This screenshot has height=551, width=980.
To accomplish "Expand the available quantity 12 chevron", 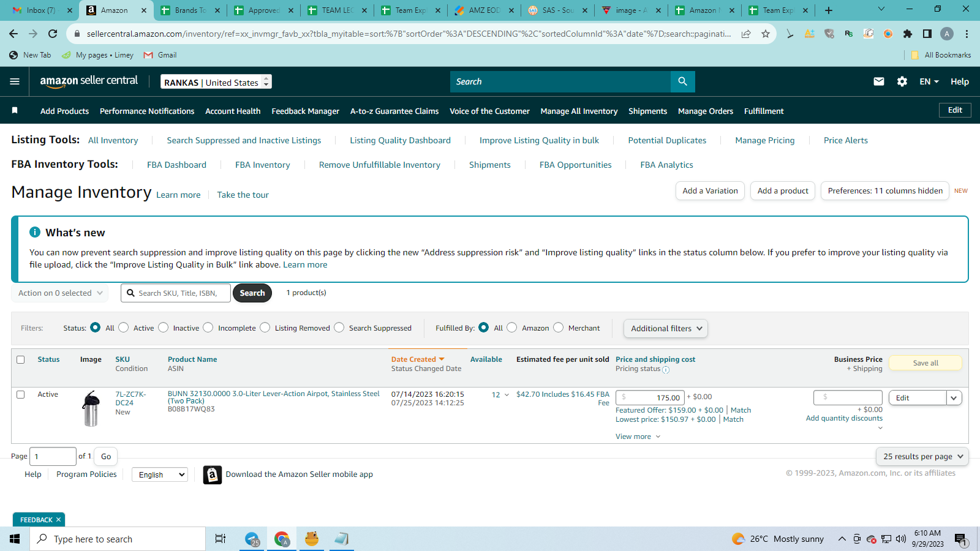I will pyautogui.click(x=507, y=395).
